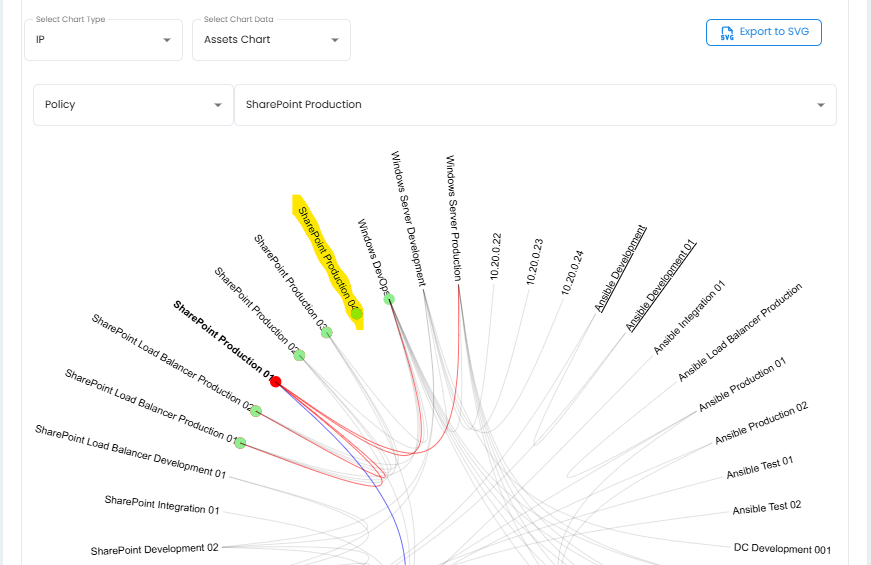Click the SVG file icon in export button
The image size is (871, 565).
[x=726, y=33]
